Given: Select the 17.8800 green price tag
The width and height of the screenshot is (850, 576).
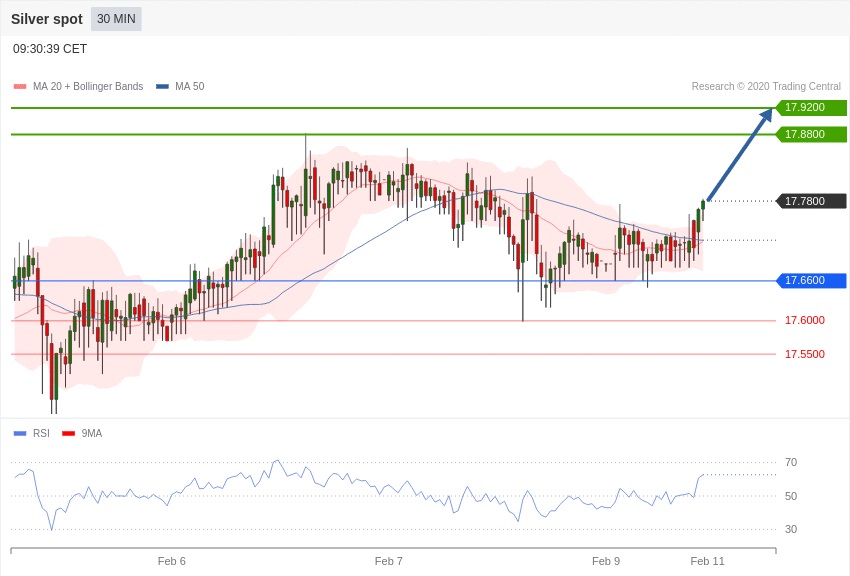Looking at the screenshot, I should (811, 134).
